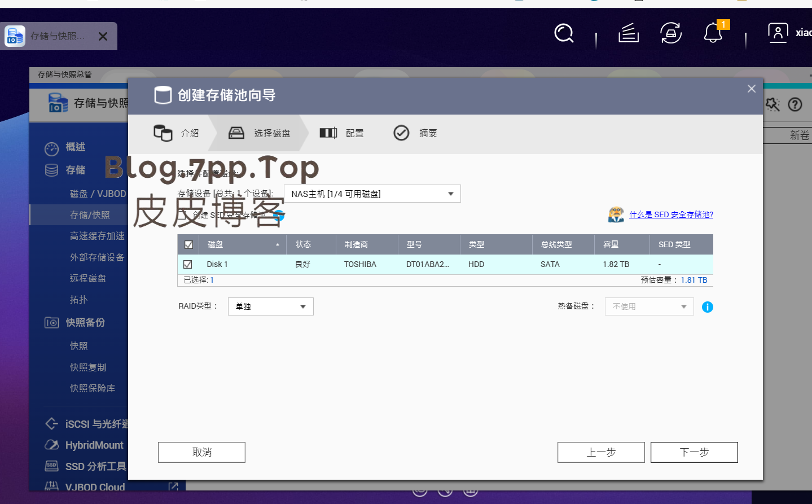Select 外部存储设备 in the sidebar
Image resolution: width=812 pixels, height=504 pixels.
coord(97,257)
